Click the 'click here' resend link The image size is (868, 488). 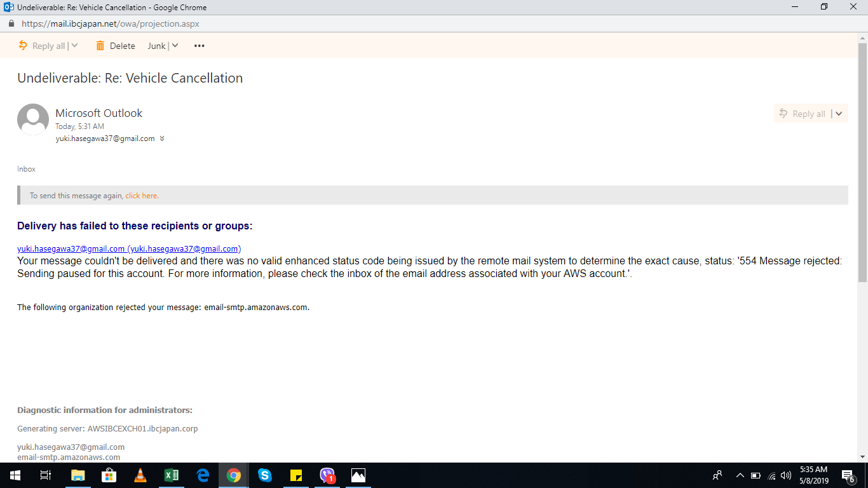pos(141,196)
